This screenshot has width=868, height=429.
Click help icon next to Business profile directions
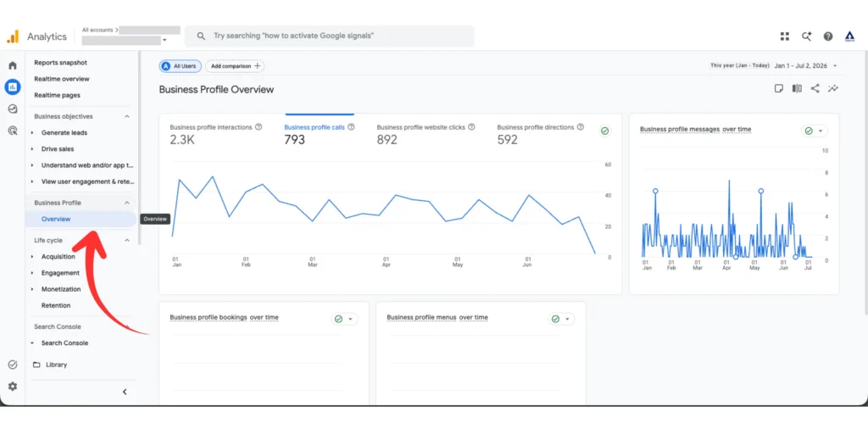pyautogui.click(x=580, y=127)
